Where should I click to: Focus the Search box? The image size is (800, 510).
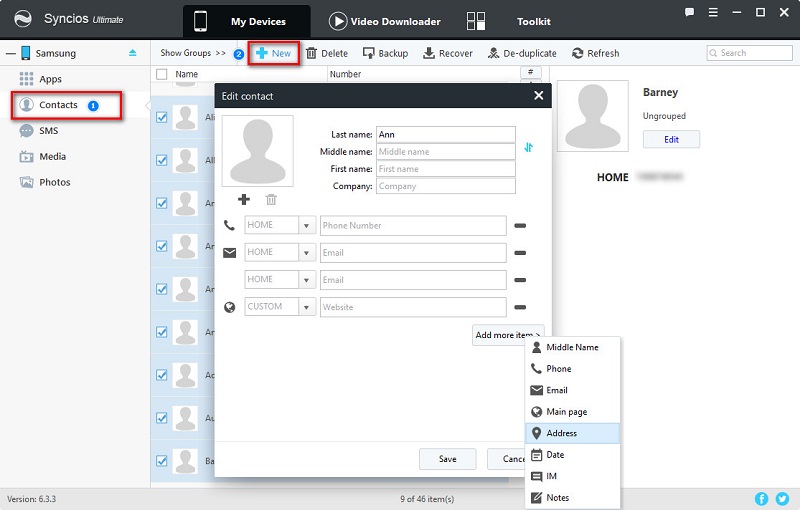pyautogui.click(x=749, y=53)
